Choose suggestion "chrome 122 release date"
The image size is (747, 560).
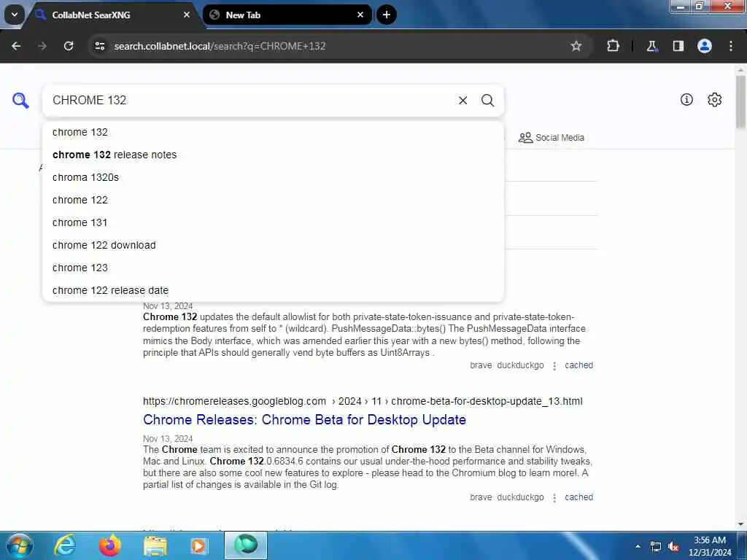[273, 290]
